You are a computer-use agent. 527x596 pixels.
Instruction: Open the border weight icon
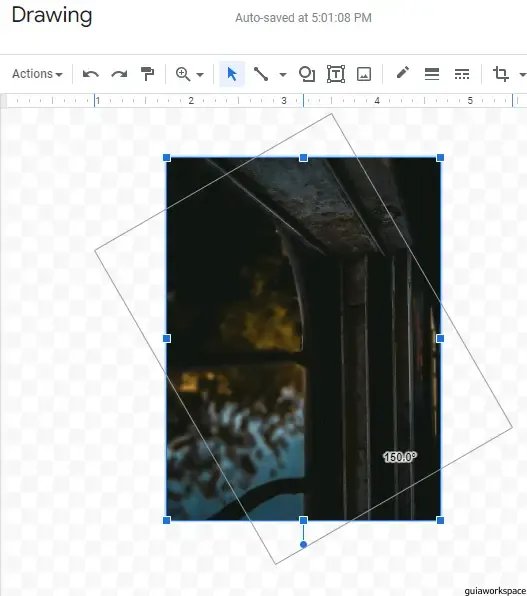(432, 74)
